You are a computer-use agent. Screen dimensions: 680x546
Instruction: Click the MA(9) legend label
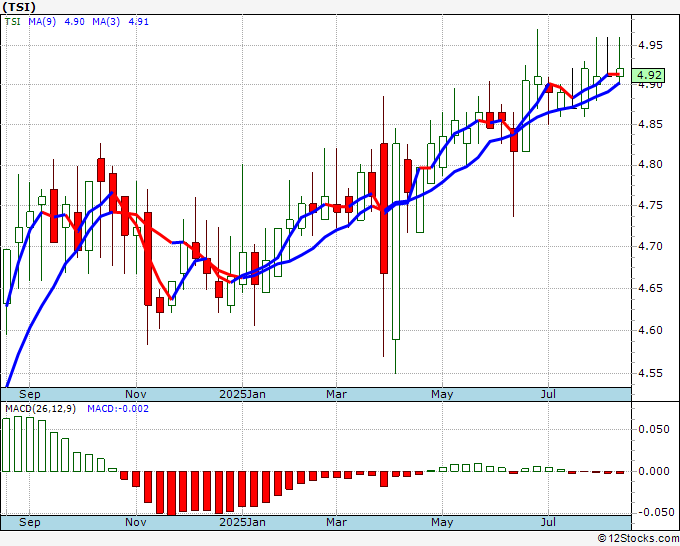[42, 21]
